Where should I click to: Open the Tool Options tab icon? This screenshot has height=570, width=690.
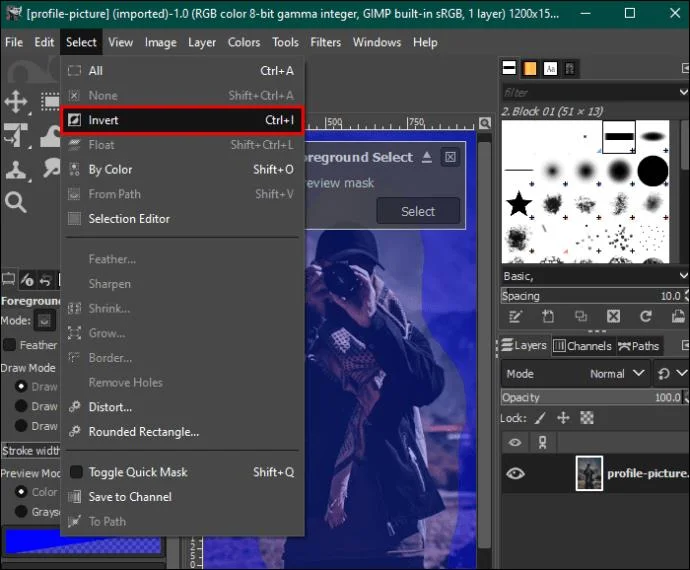pos(9,279)
